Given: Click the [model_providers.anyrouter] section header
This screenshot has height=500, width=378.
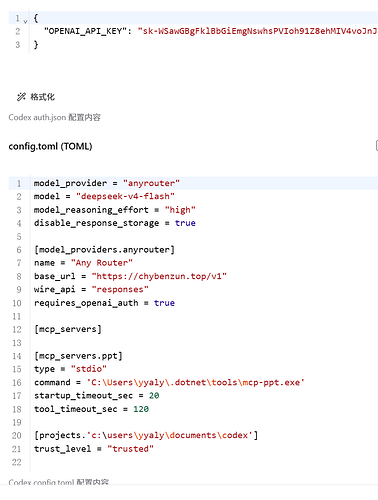Looking at the screenshot, I should point(104,250).
